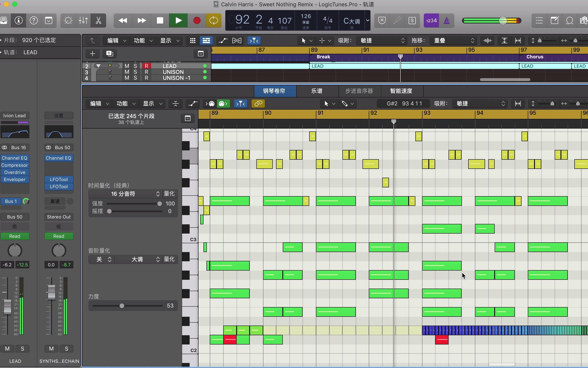588x368 pixels.
Task: Click the red Record button
Action: pos(197,20)
